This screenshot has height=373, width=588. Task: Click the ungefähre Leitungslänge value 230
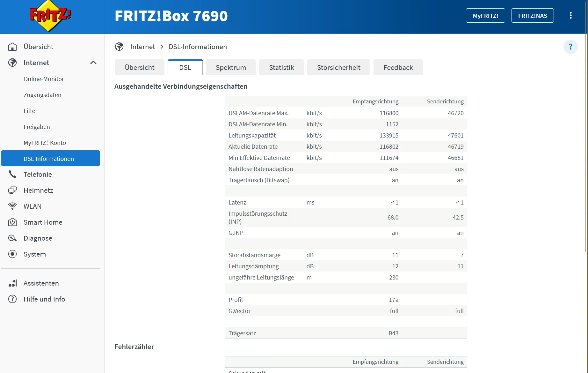(394, 277)
